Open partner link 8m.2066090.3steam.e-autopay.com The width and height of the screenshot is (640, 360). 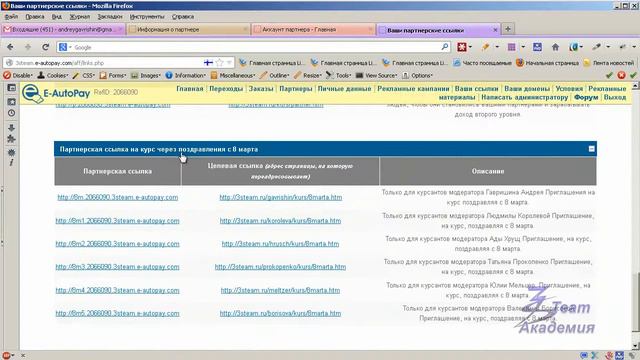(x=118, y=197)
